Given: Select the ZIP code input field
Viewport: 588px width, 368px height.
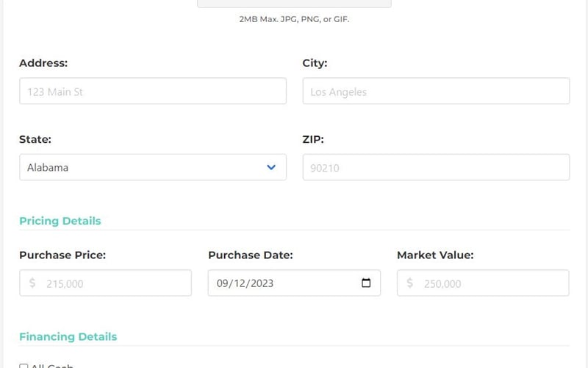Looking at the screenshot, I should click(x=436, y=167).
